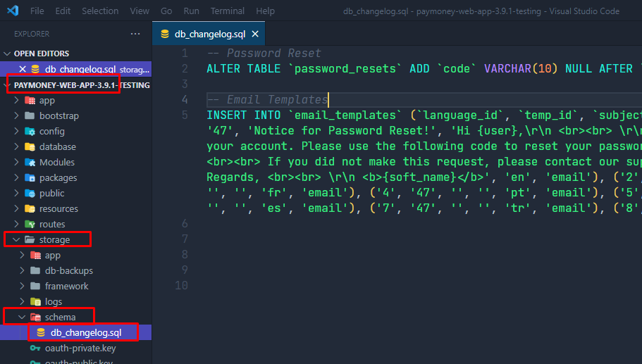Close the db_changelog.sql editor tab
The height and width of the screenshot is (364, 642).
coord(255,34)
